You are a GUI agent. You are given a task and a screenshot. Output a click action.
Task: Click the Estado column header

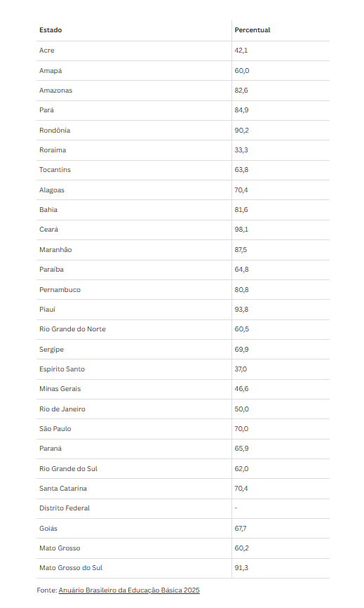50,30
